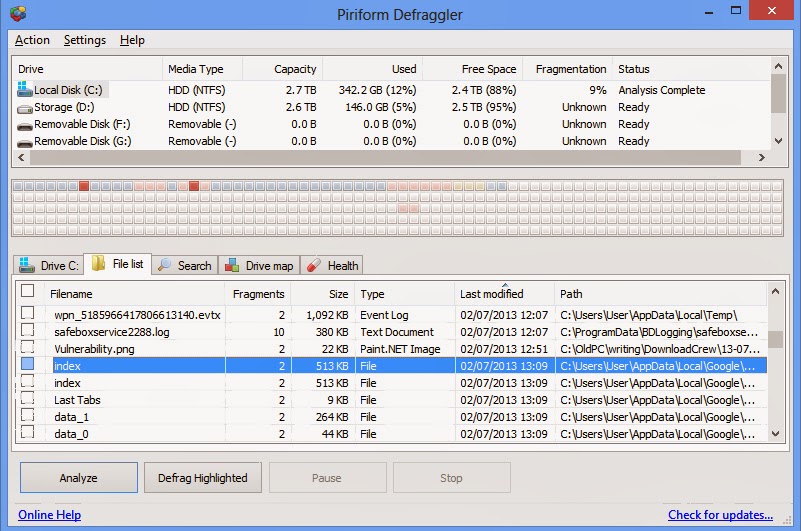Click the Removable Disk (G:) drive icon
Screen dimensions: 801x531
click(25, 143)
